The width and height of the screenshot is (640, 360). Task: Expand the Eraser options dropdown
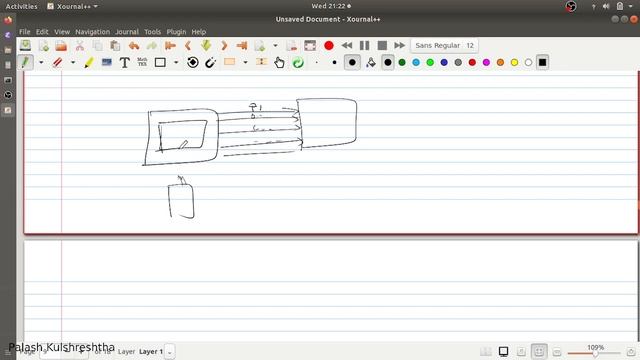click(x=73, y=62)
